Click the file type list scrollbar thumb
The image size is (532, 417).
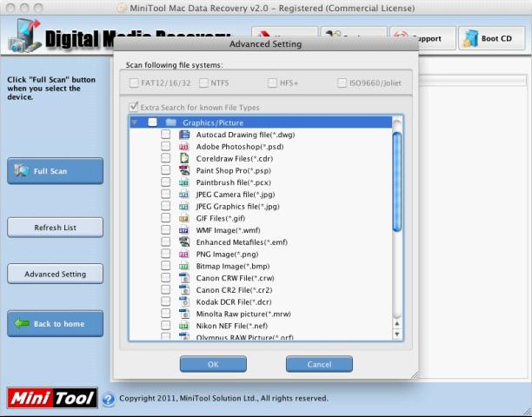[396, 182]
